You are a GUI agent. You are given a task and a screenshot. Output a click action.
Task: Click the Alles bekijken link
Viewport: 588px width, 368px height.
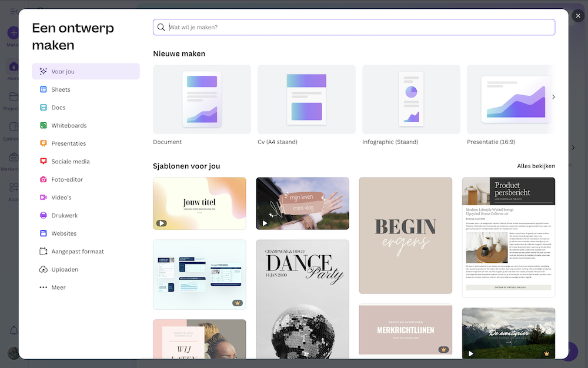click(x=536, y=166)
